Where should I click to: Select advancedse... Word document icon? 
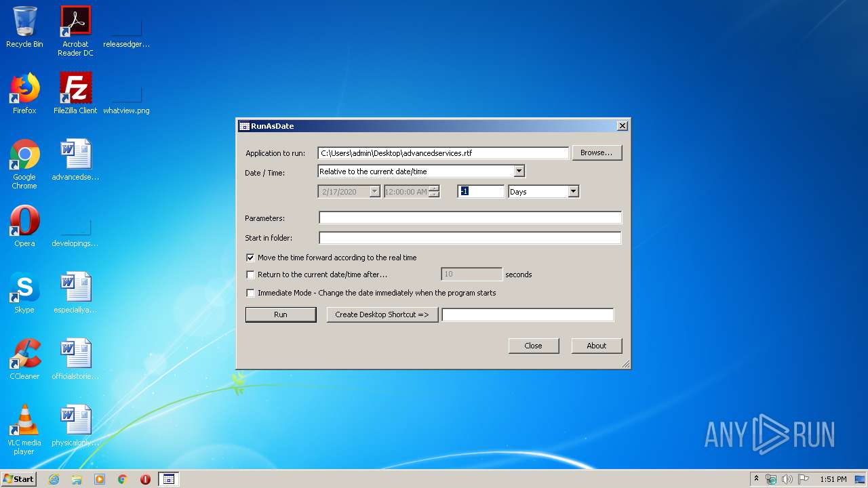(75, 160)
